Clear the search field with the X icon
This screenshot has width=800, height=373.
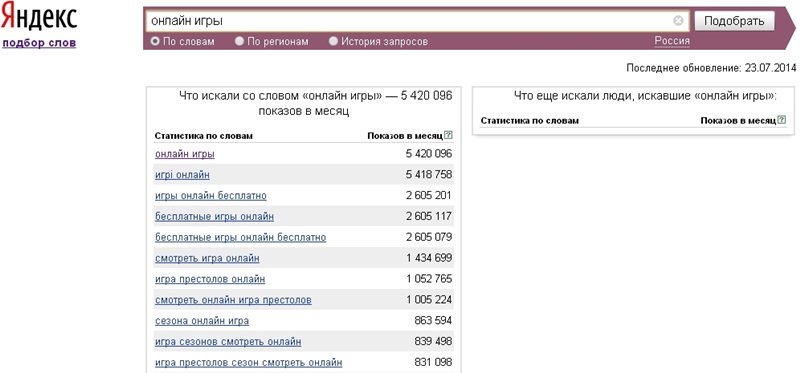pos(678,20)
